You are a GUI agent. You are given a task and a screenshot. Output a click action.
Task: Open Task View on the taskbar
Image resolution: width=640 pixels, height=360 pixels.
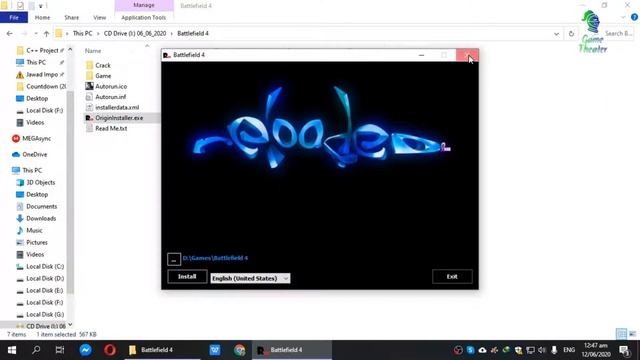tap(60, 350)
